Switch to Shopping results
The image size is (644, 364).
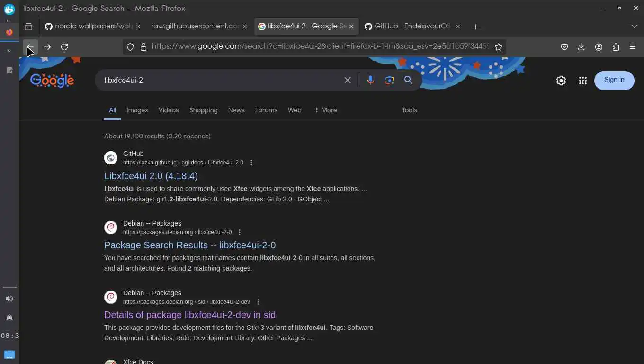tap(204, 110)
